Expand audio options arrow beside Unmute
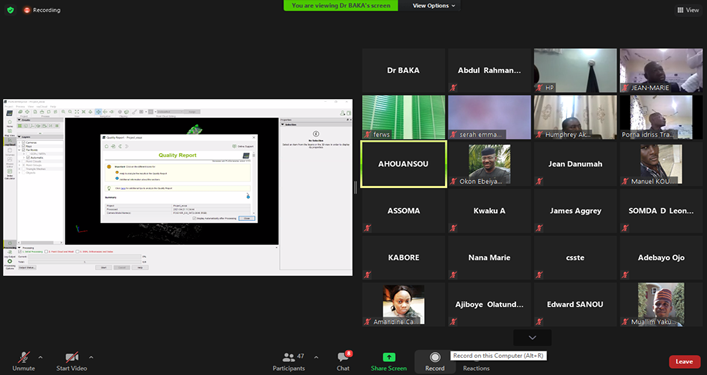The image size is (707, 375). point(41,357)
